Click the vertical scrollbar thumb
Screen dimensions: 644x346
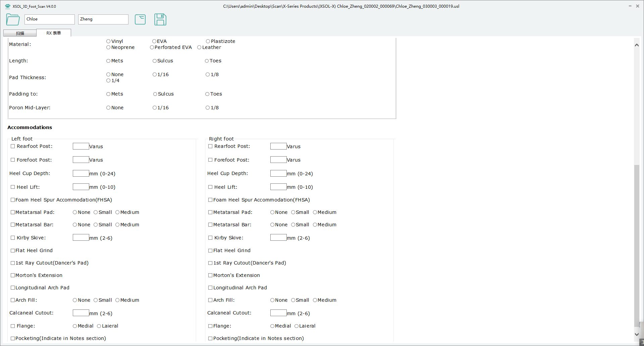637,246
